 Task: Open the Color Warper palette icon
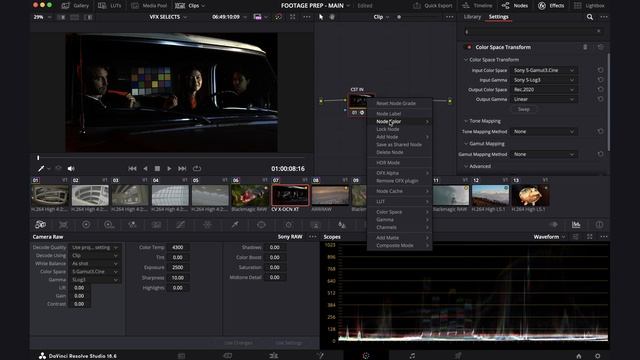[x=207, y=224]
